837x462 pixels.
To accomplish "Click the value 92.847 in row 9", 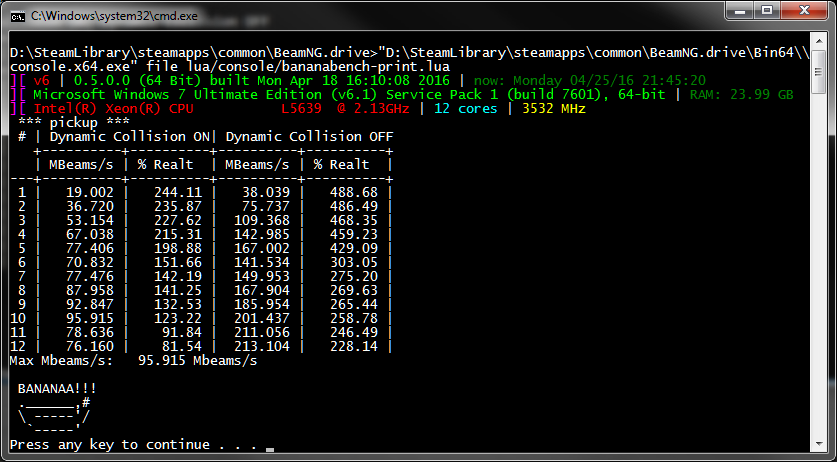I will [90, 304].
